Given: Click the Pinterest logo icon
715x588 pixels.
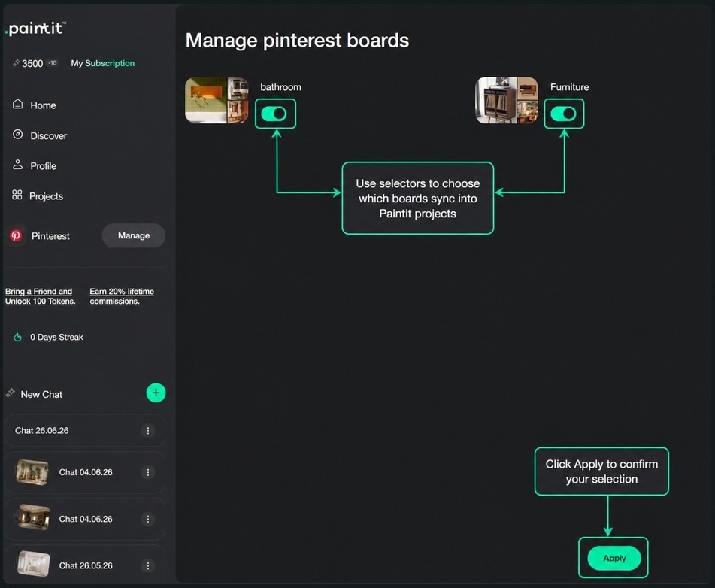Looking at the screenshot, I should tap(16, 235).
